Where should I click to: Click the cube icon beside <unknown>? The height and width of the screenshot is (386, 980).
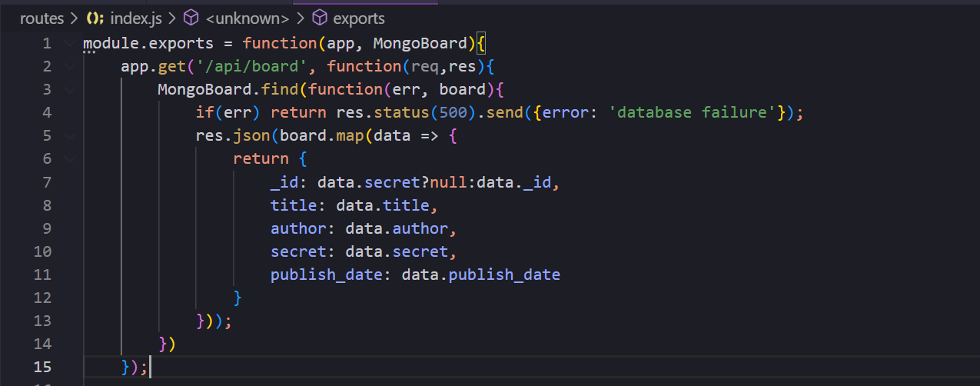[x=191, y=18]
